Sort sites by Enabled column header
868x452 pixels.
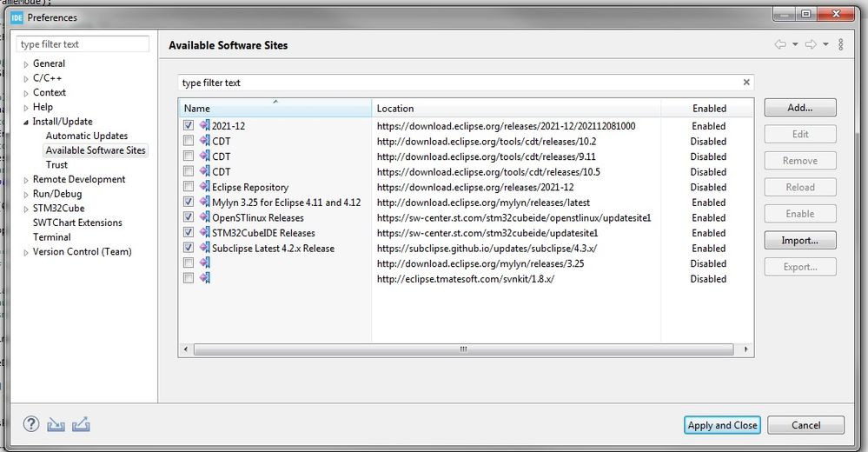point(707,108)
